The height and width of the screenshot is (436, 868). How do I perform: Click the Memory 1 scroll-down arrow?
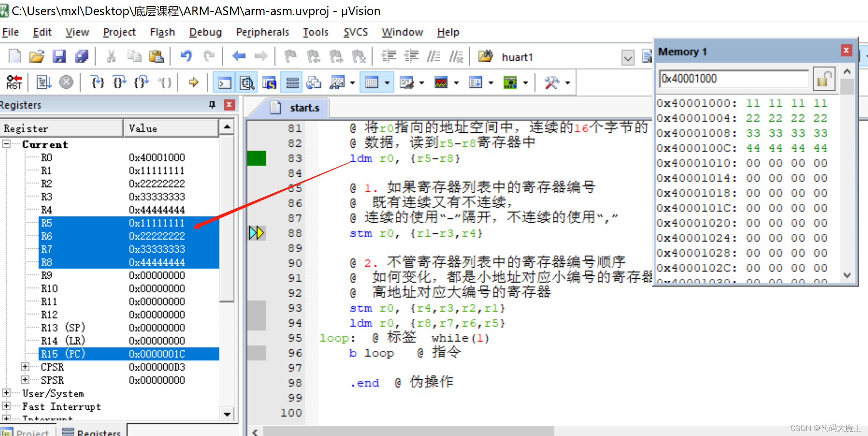tap(847, 275)
